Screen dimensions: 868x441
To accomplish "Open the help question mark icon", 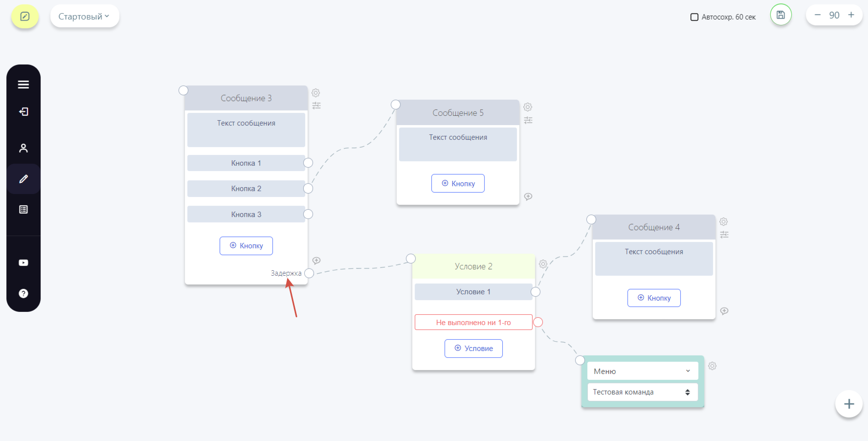I will click(23, 293).
